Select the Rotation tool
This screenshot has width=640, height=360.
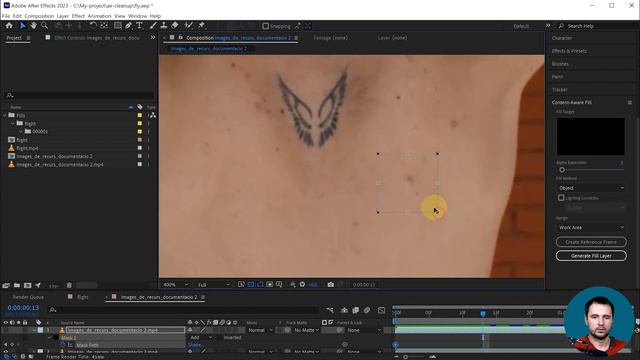point(93,25)
